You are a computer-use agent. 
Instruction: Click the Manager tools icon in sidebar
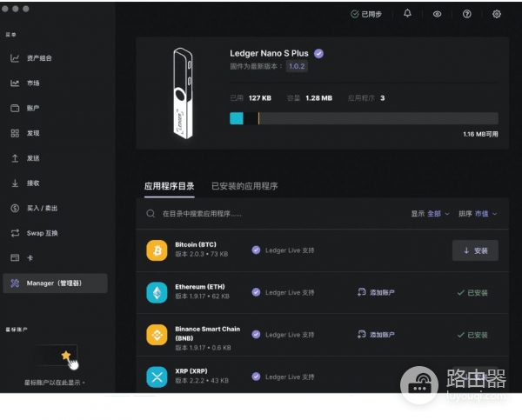[x=15, y=283]
